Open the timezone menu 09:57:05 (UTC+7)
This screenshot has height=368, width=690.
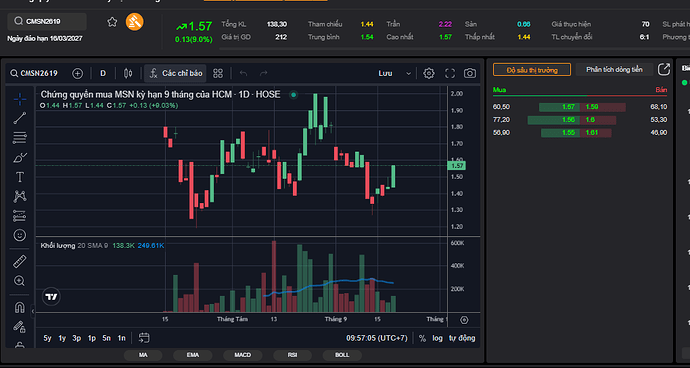(x=377, y=338)
